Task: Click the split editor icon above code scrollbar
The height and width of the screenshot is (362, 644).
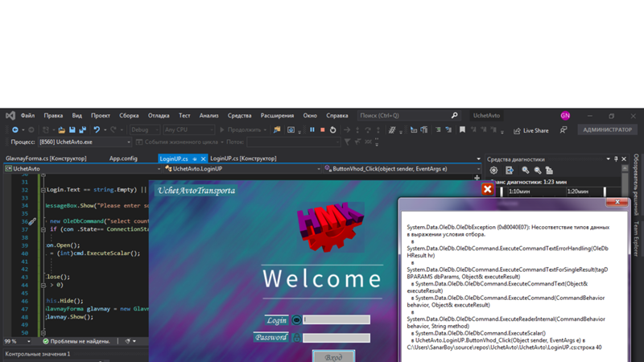Action: (477, 178)
